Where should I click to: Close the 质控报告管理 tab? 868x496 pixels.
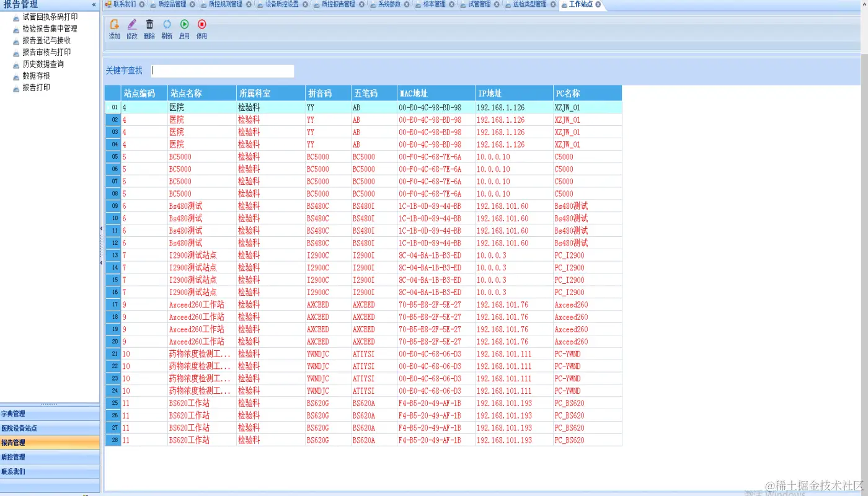(x=362, y=4)
